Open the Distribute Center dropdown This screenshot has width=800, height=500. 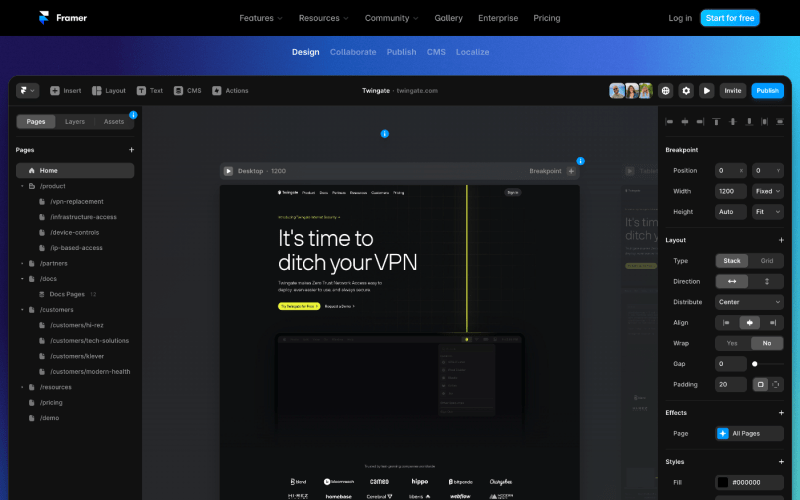click(749, 302)
